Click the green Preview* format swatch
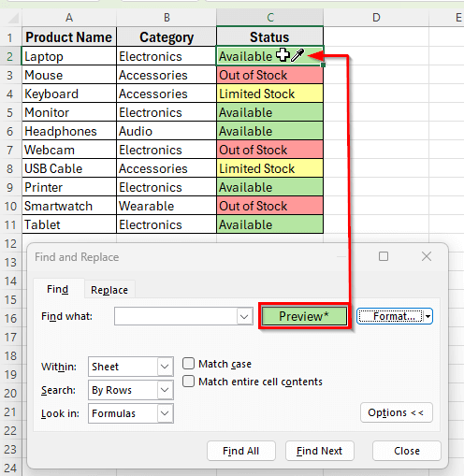 pyautogui.click(x=304, y=316)
